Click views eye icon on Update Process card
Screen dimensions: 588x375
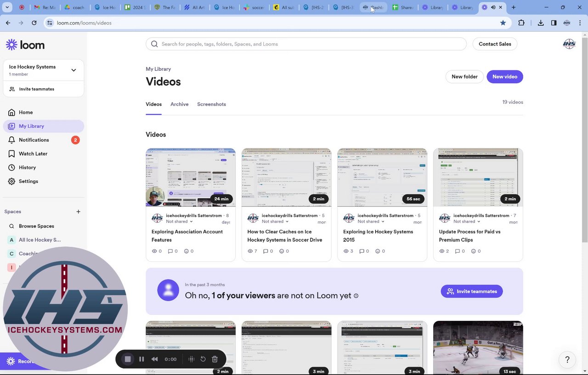click(x=442, y=251)
